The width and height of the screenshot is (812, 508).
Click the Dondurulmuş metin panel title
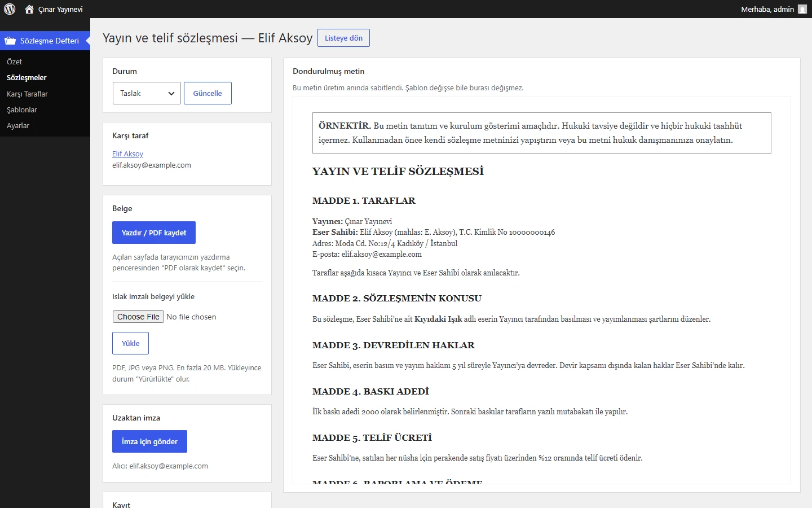click(x=329, y=71)
